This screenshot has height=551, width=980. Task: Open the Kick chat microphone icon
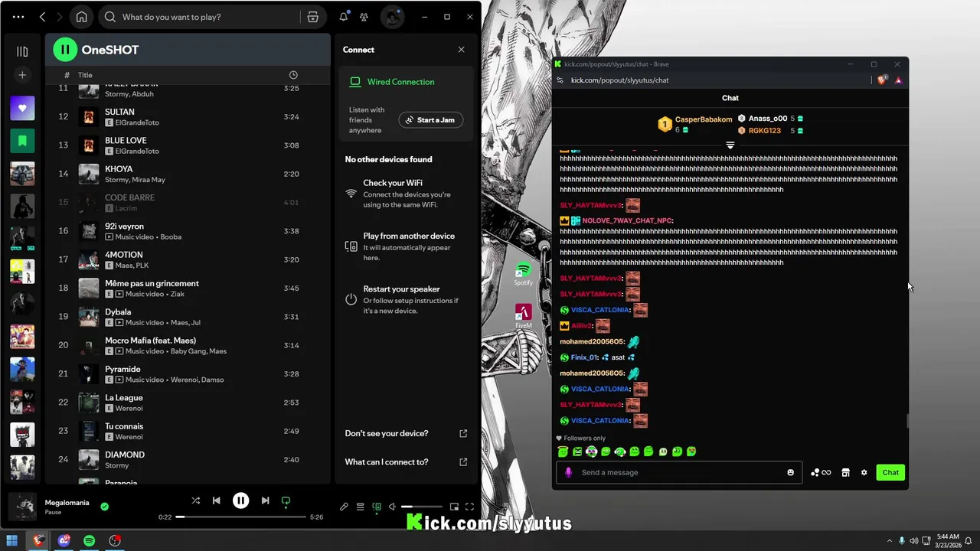pos(568,472)
